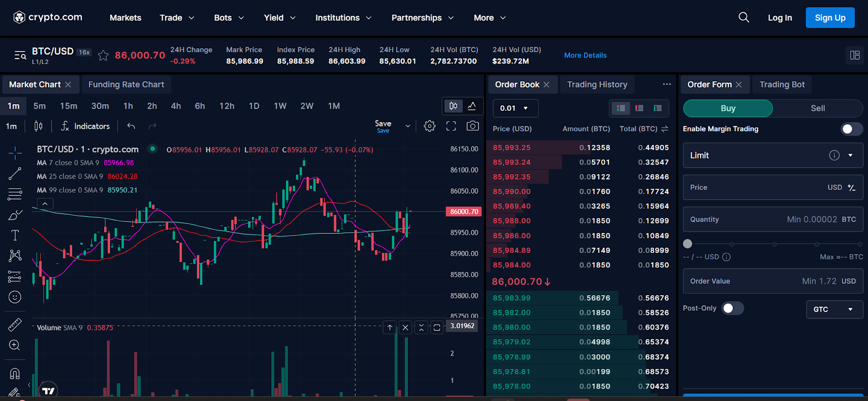Enter fullscreen chart mode
This screenshot has height=401, width=868.
451,126
